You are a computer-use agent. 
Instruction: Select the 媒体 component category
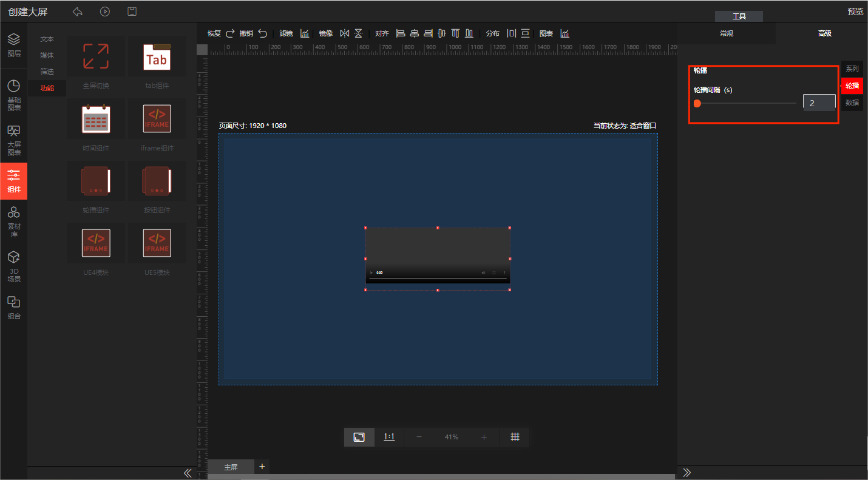(x=47, y=55)
